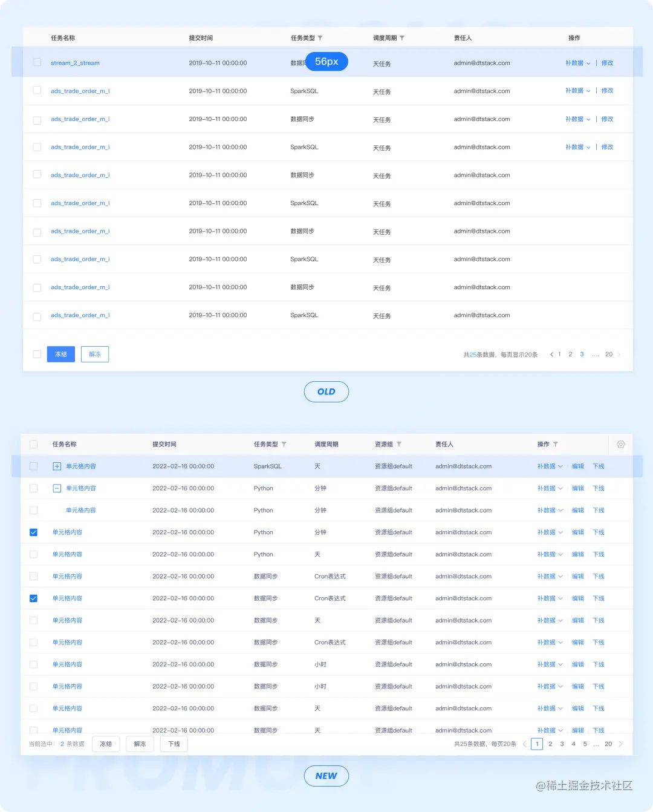Screen dimensions: 653x812
Task: Click the 调度周期 filter icon in old table
Action: (402, 38)
